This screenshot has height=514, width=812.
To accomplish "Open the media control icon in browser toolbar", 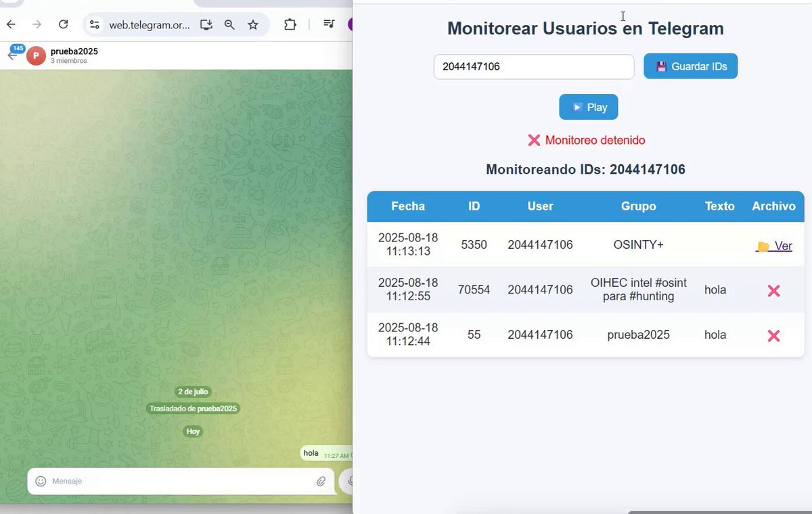I will tap(329, 24).
